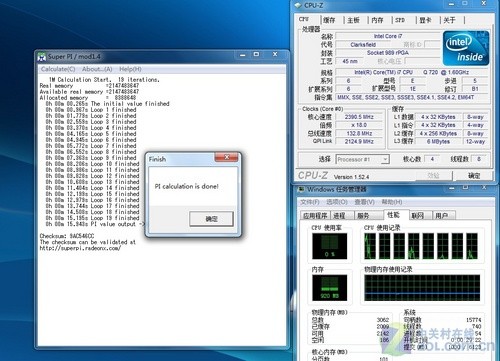Screen dimensions: 500x361
Task: Click the 'The initial value finished' line
Action: pyautogui.click(x=107, y=104)
